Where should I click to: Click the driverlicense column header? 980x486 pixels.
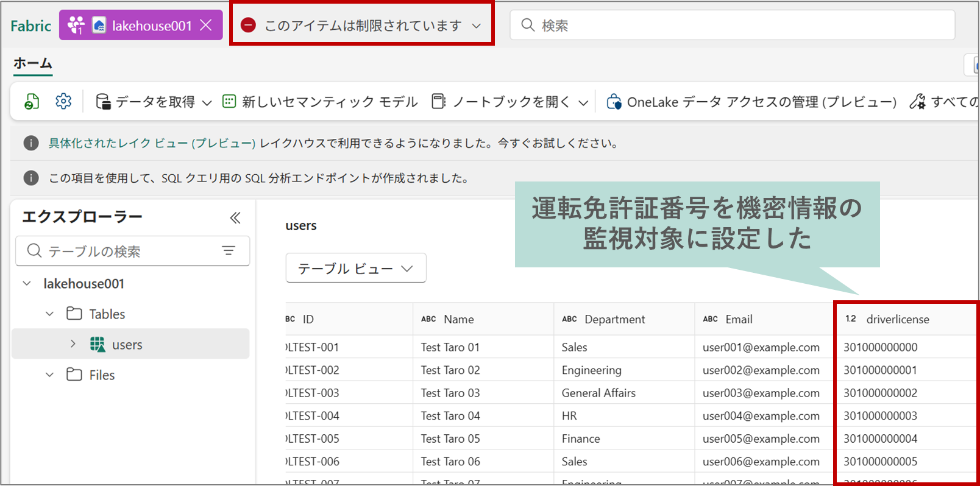pos(906,319)
